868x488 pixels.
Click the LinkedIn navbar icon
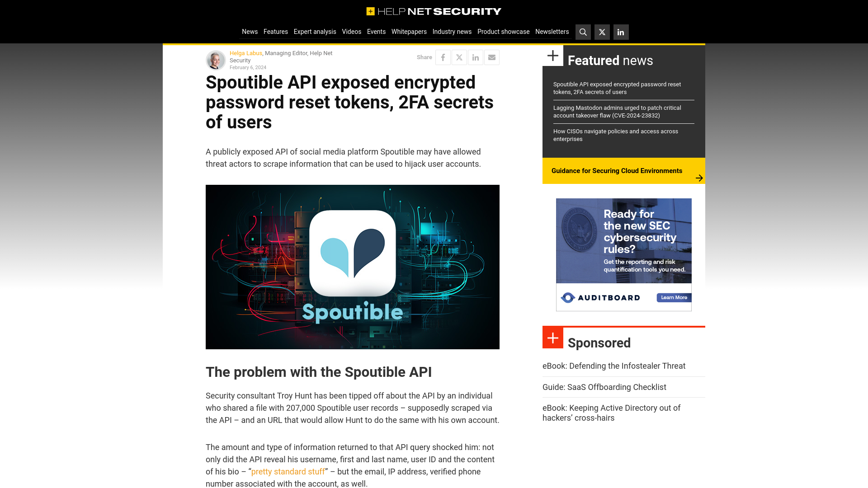click(x=621, y=32)
